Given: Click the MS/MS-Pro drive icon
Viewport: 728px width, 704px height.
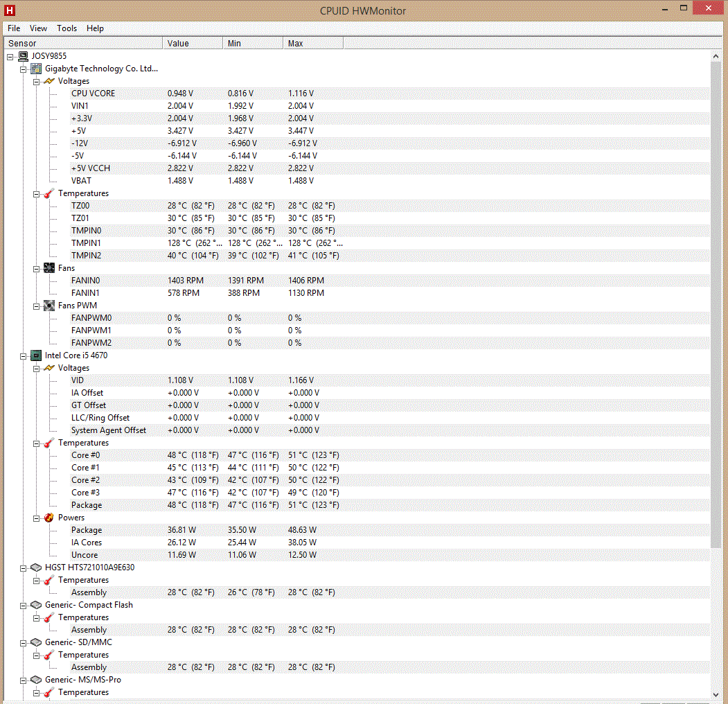Looking at the screenshot, I should [36, 680].
